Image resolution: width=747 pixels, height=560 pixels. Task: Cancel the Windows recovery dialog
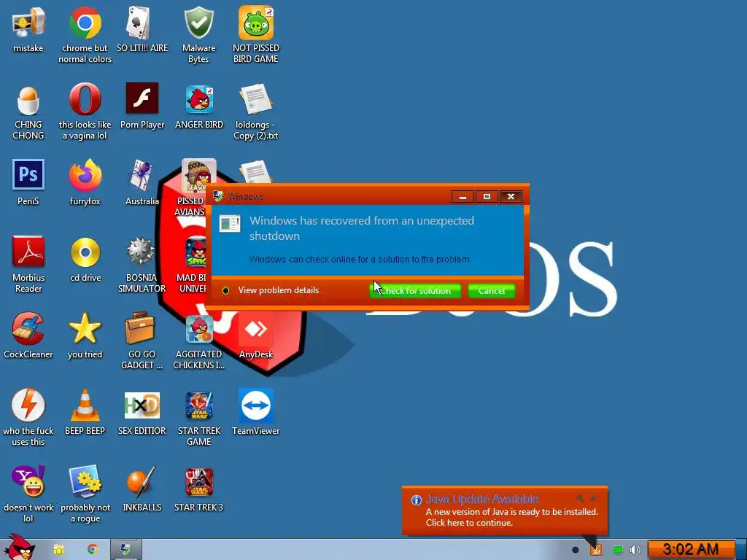pyautogui.click(x=491, y=290)
